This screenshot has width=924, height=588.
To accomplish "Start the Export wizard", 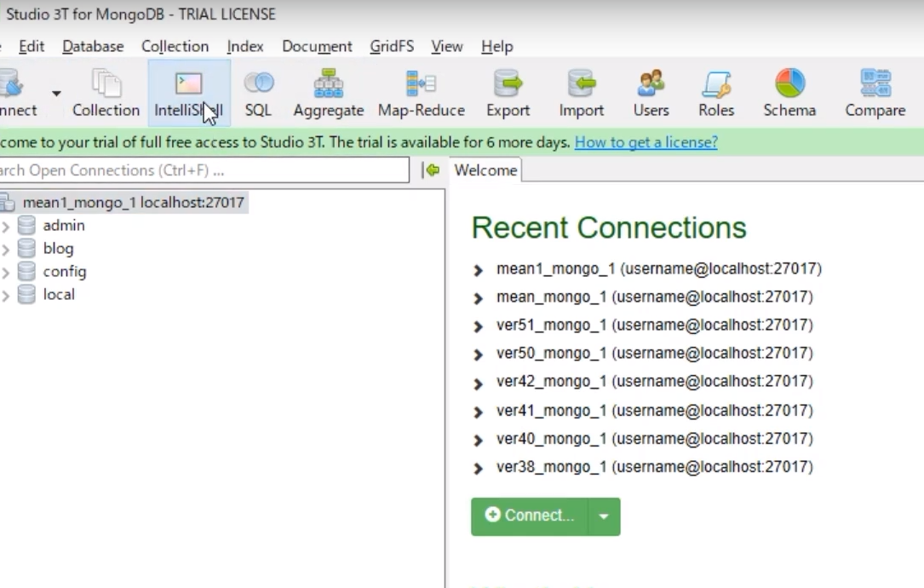I will (508, 93).
